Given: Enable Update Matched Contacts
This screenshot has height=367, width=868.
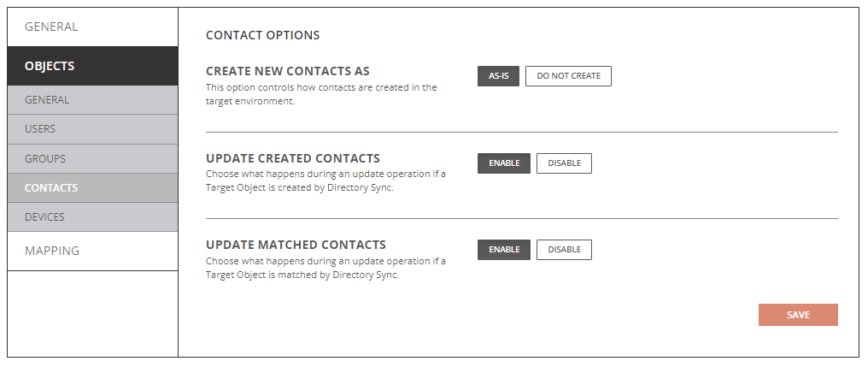Looking at the screenshot, I should click(x=504, y=250).
